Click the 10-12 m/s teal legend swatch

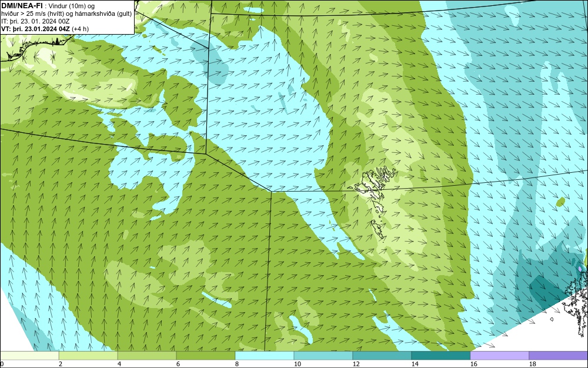point(323,355)
